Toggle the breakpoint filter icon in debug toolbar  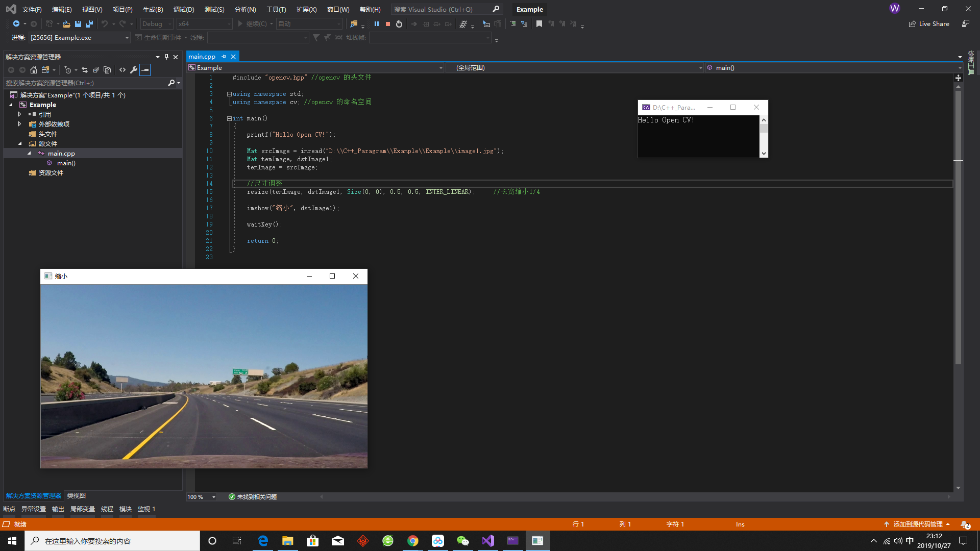click(x=316, y=37)
